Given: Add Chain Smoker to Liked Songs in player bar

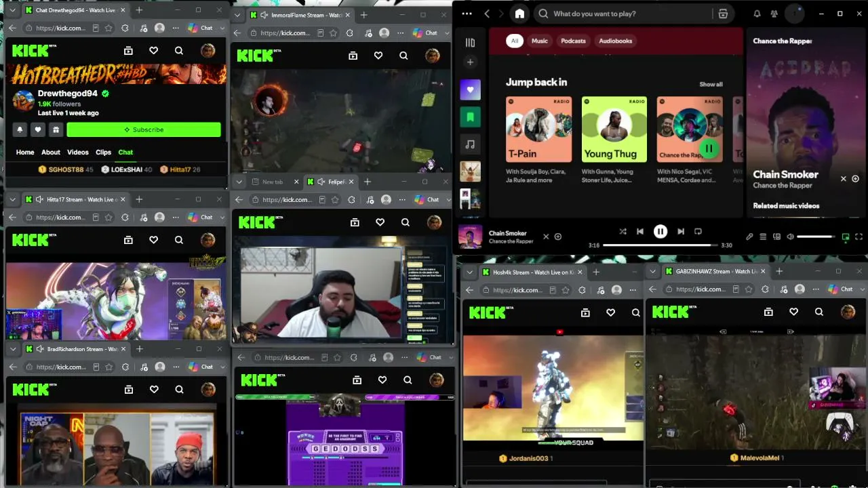Looking at the screenshot, I should pyautogui.click(x=558, y=237).
